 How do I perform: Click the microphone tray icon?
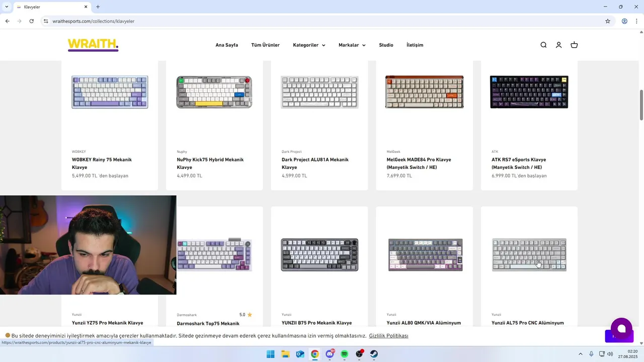click(591, 354)
